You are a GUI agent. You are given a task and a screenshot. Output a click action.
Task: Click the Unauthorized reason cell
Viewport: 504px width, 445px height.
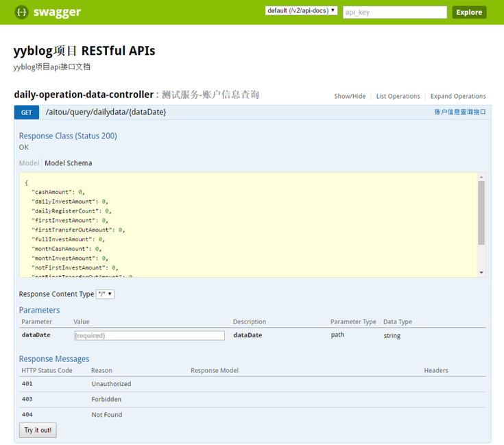pyautogui.click(x=111, y=383)
